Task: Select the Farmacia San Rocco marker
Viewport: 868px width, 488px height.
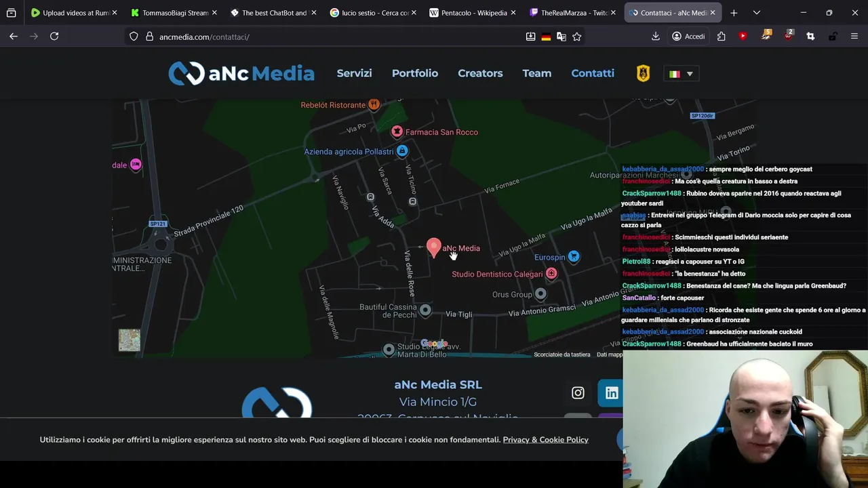Action: click(397, 131)
